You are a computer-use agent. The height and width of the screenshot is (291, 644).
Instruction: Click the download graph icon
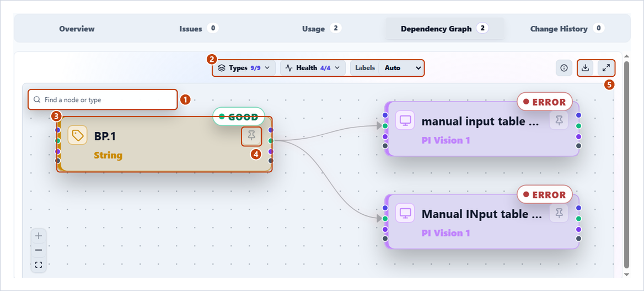[586, 68]
